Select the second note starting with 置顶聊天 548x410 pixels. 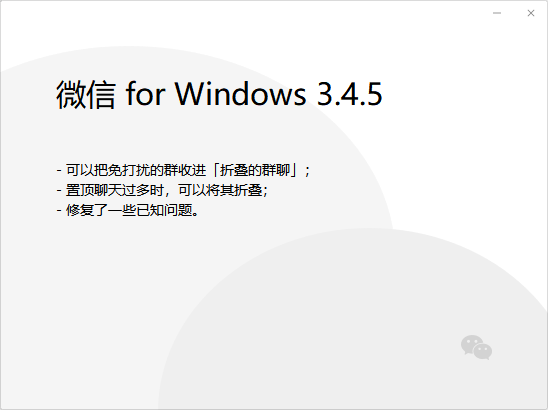click(x=162, y=190)
